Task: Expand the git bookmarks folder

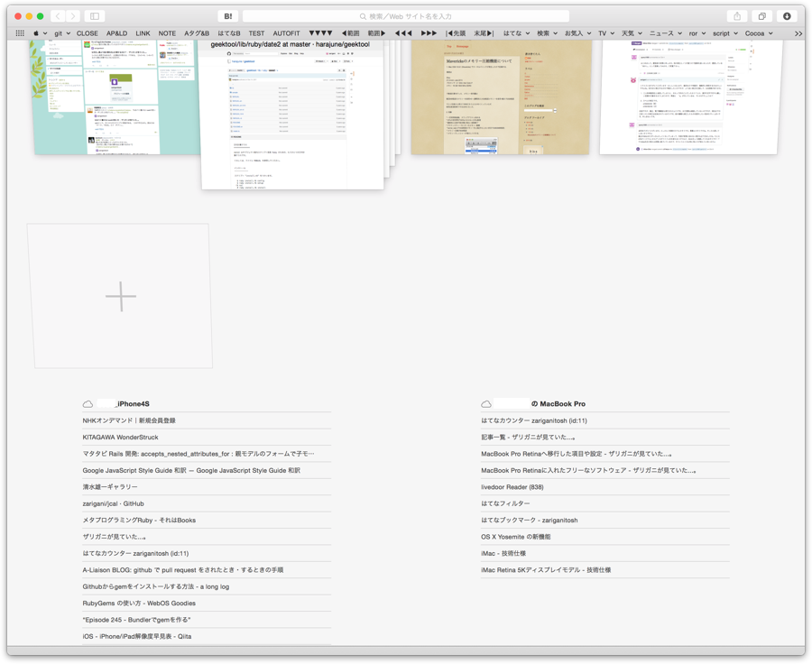Action: pos(62,33)
